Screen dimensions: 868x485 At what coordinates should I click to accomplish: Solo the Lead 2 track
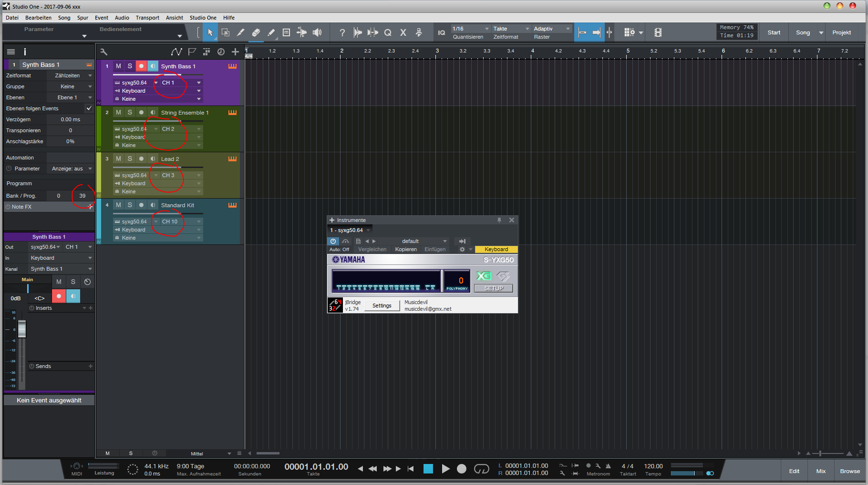pos(130,158)
